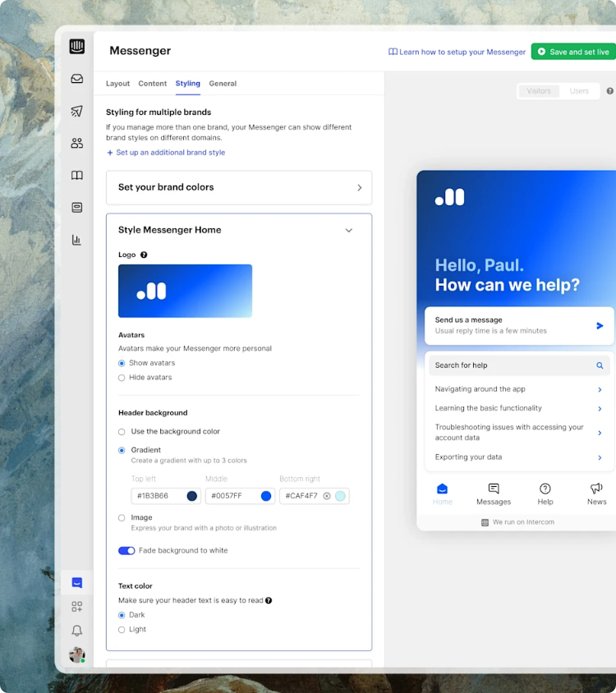Image resolution: width=616 pixels, height=693 pixels.
Task: Open Outbound paper plane icon in sidebar
Action: point(76,111)
